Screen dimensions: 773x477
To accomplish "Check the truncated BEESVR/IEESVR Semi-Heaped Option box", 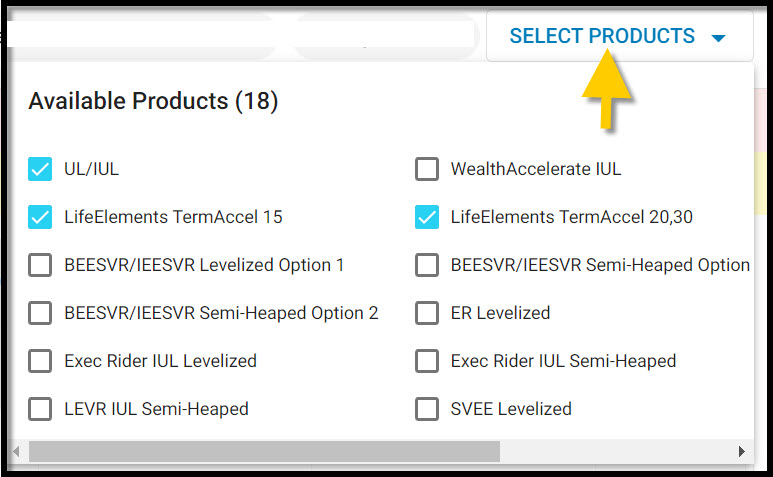I will (x=427, y=265).
